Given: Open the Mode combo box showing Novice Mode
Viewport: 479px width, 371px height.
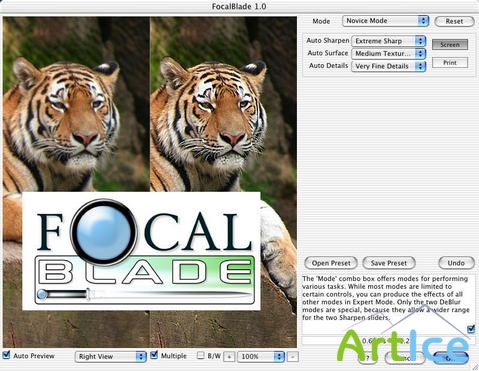Looking at the screenshot, I should pyautogui.click(x=385, y=21).
